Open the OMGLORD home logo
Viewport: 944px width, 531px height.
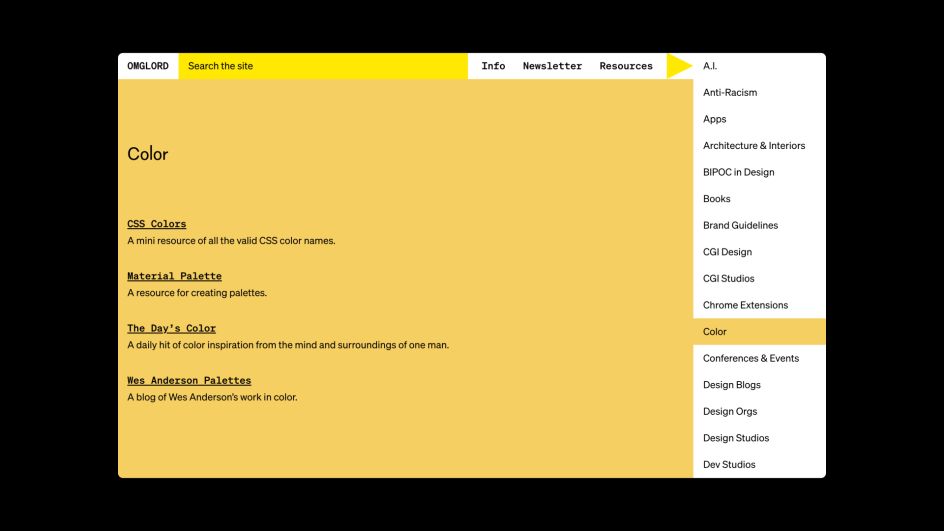[x=148, y=66]
